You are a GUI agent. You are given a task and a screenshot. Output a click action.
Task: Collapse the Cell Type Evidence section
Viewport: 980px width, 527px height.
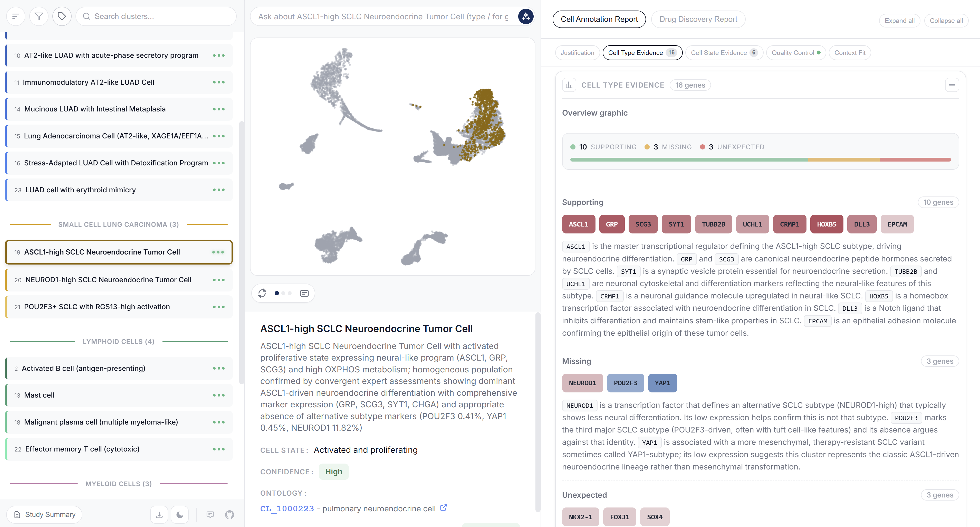point(952,85)
